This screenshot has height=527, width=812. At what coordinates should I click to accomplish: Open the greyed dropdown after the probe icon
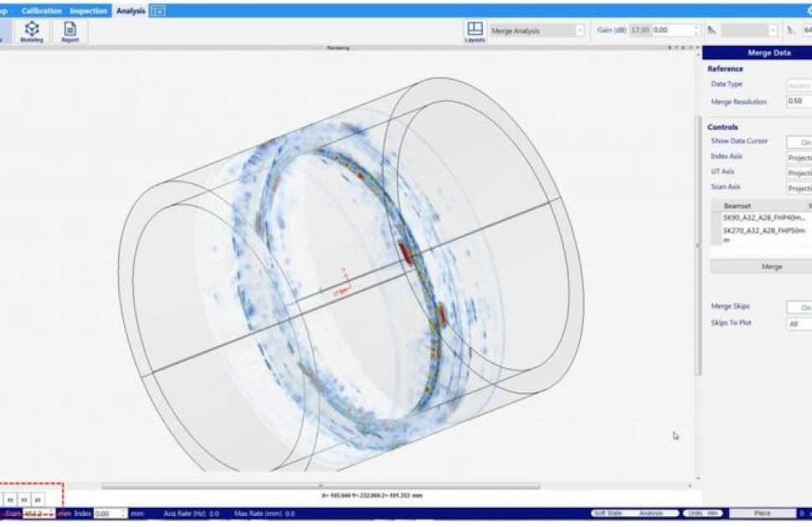point(749,31)
